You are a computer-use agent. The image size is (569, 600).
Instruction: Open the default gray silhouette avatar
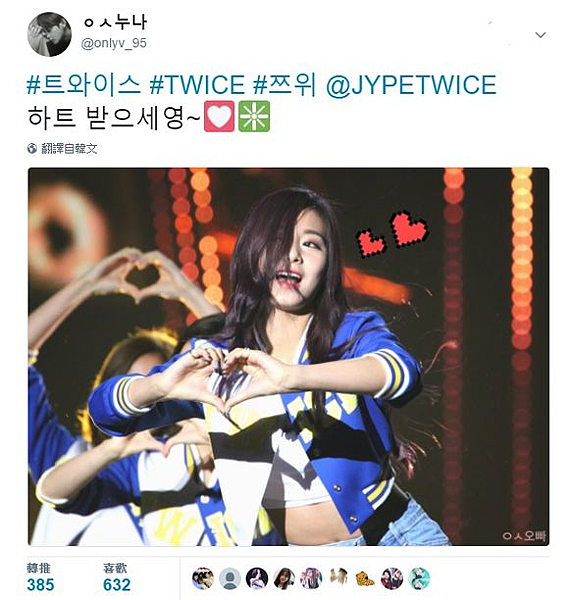pyautogui.click(x=230, y=578)
